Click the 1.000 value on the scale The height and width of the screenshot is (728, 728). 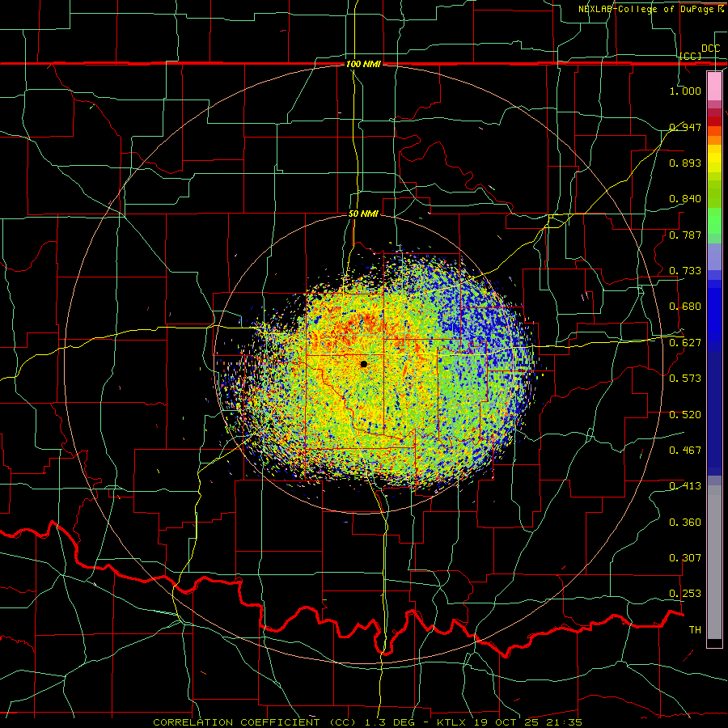pos(685,91)
